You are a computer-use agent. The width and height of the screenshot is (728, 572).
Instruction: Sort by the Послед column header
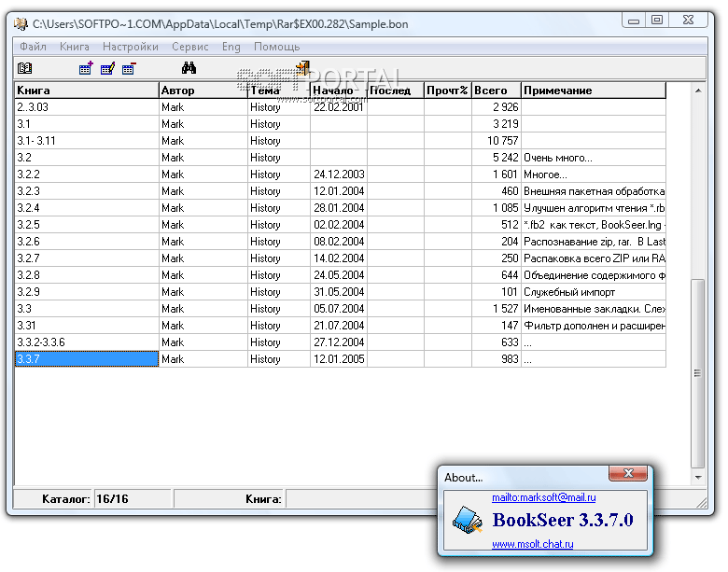396,91
